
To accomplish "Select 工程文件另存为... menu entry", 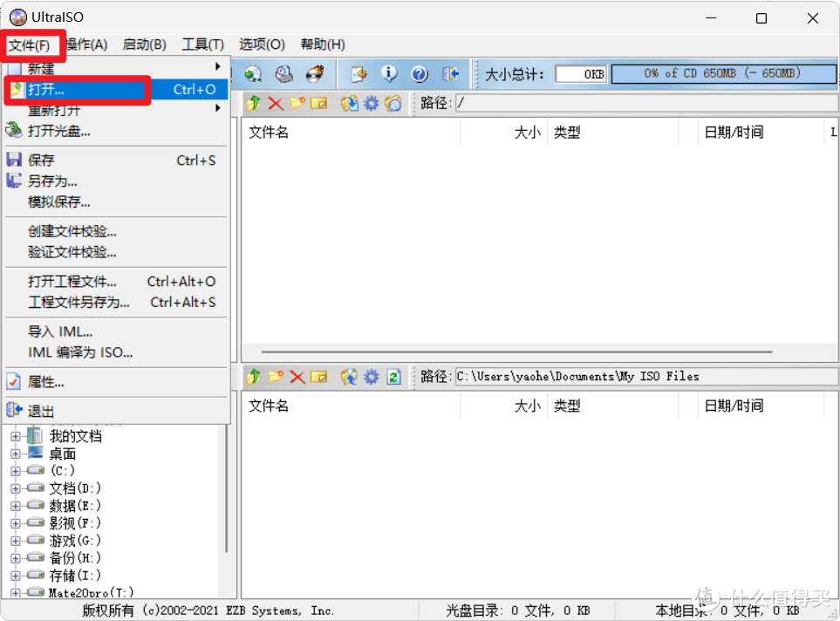I will (x=116, y=302).
